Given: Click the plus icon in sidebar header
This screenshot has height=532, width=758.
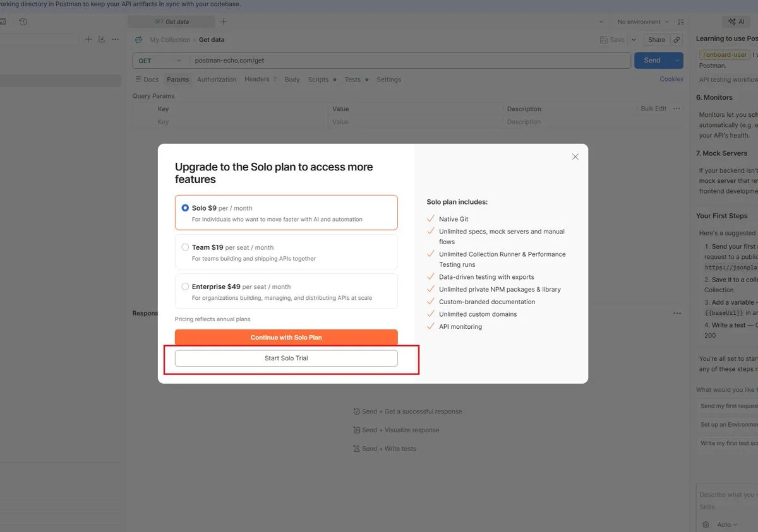Looking at the screenshot, I should point(88,39).
